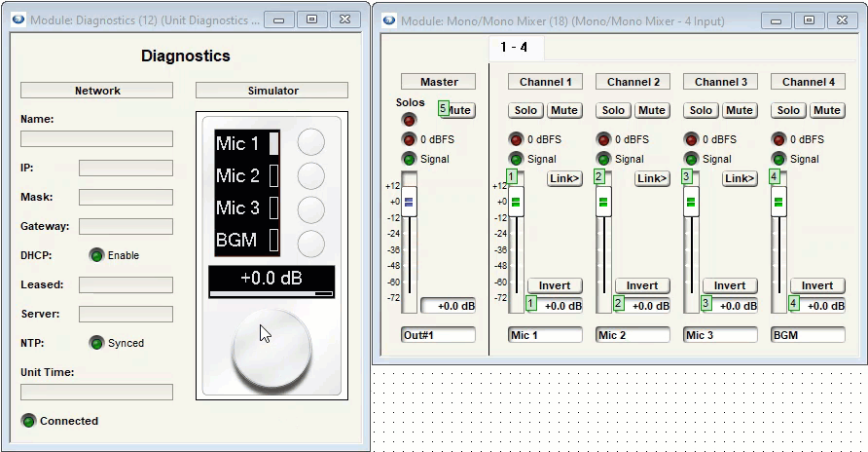Click the Channel 2 fader handle
The width and height of the screenshot is (868, 452).
point(603,203)
